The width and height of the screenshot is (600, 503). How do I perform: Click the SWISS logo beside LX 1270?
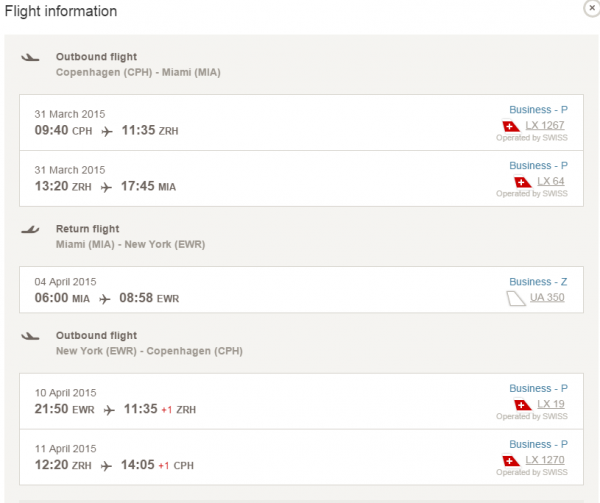point(512,461)
